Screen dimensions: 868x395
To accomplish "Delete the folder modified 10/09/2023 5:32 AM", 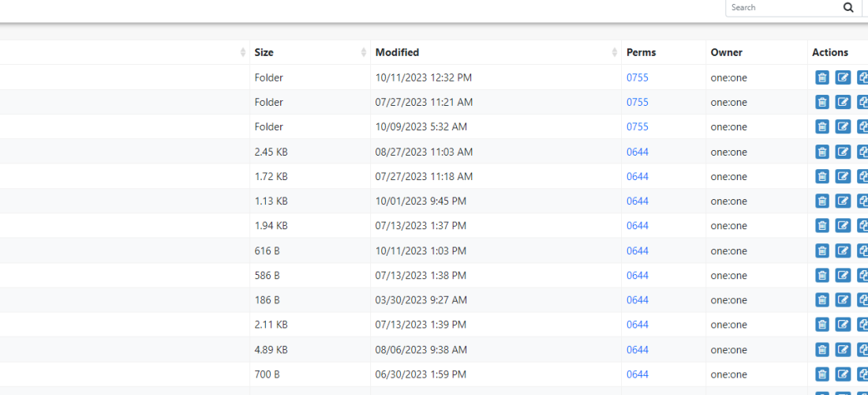I will click(822, 127).
